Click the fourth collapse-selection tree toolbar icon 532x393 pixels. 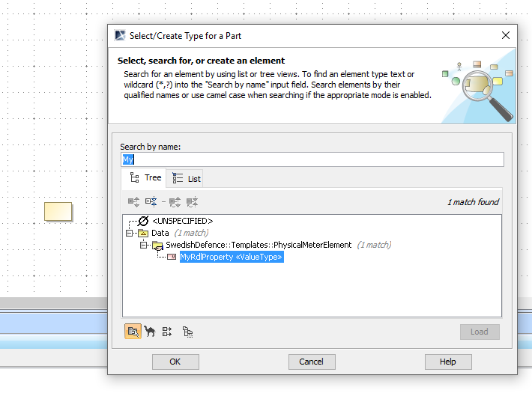tap(192, 202)
